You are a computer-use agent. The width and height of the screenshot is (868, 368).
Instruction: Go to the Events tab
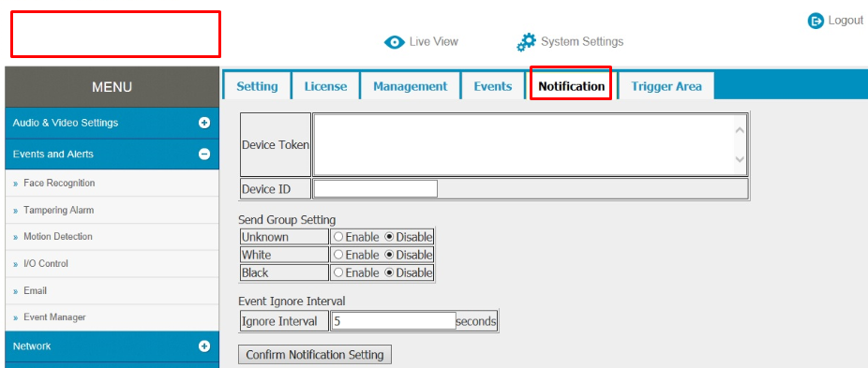(x=493, y=86)
